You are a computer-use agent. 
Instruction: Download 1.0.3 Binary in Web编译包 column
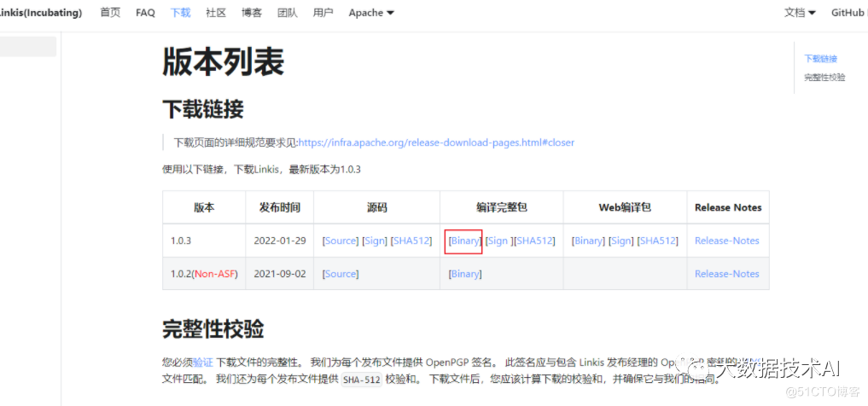tap(588, 241)
